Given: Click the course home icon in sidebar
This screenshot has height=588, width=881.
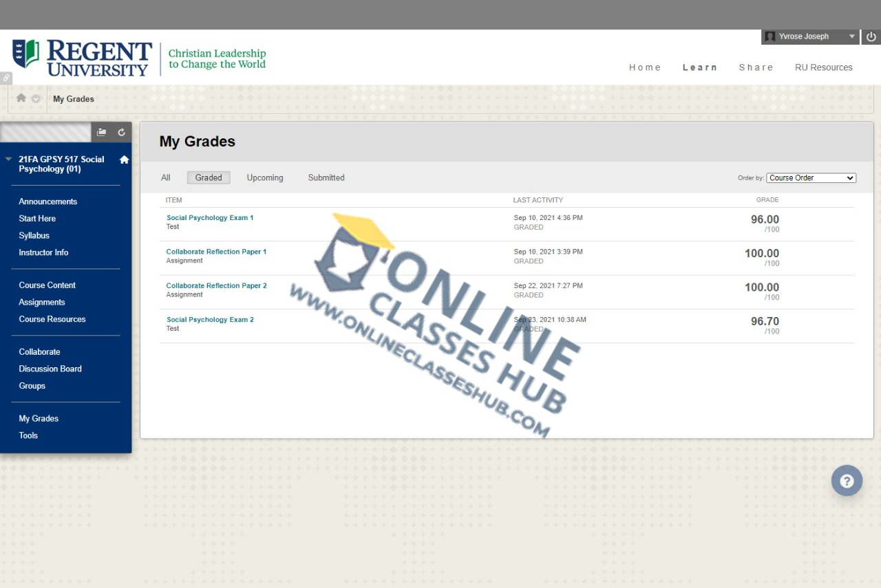Looking at the screenshot, I should (x=124, y=160).
